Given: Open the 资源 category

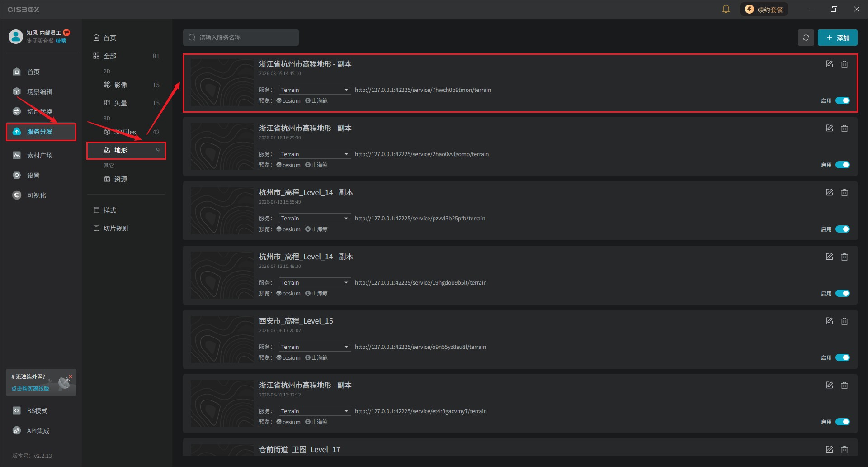Looking at the screenshot, I should (126, 179).
